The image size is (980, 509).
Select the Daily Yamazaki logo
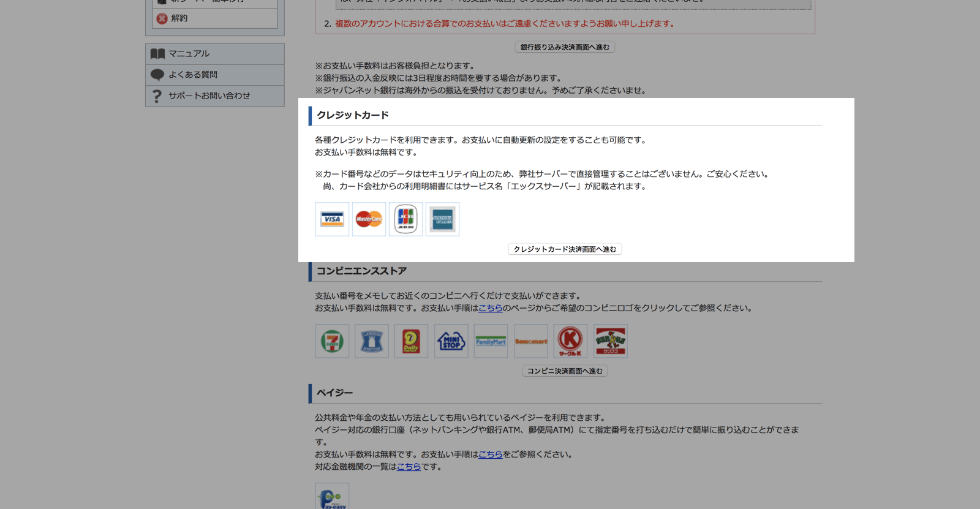pyautogui.click(x=411, y=341)
